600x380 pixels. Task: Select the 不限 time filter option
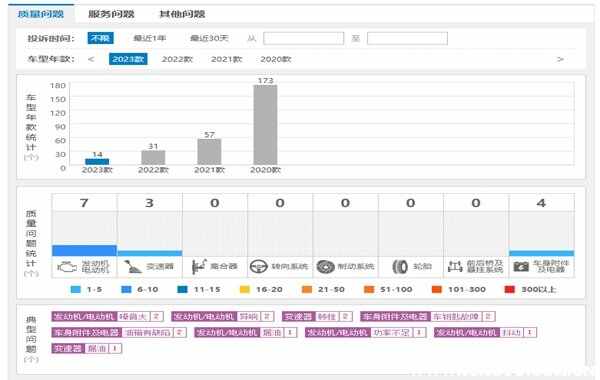pyautogui.click(x=100, y=38)
